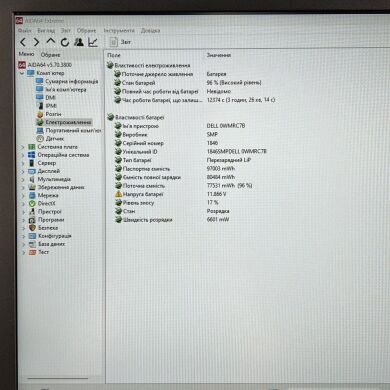Select the Властивості батареї group heading

click(136, 117)
